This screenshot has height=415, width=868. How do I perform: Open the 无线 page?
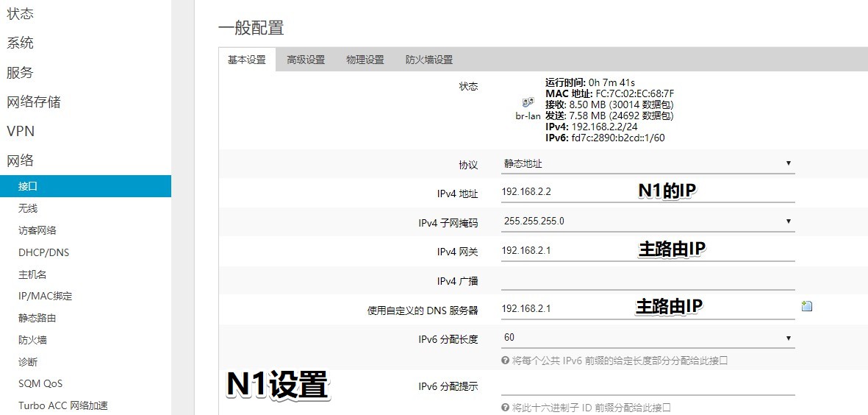28,208
